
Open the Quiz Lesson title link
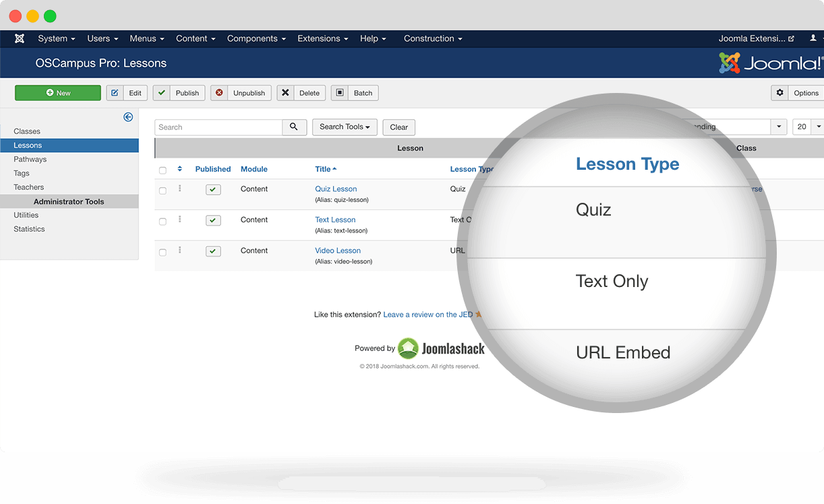click(x=336, y=189)
